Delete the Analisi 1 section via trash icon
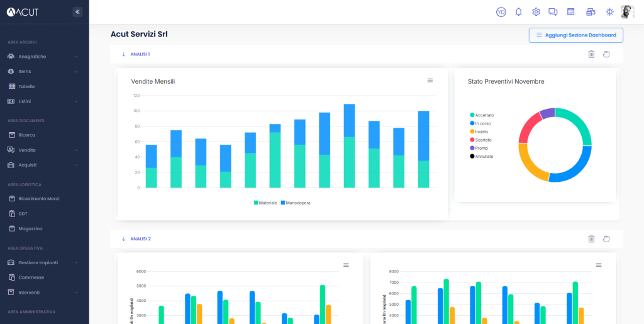Screen dimensions: 644x324 pyautogui.click(x=591, y=54)
